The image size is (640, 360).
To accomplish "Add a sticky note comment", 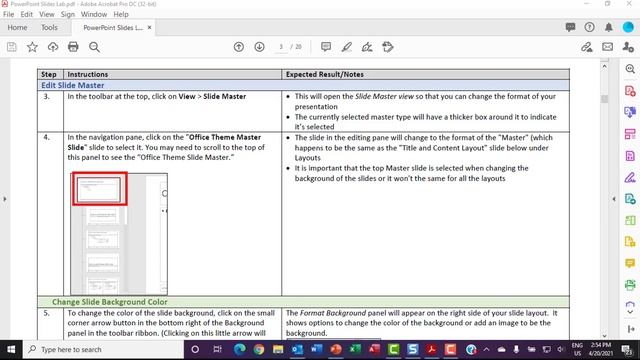I will tap(326, 47).
